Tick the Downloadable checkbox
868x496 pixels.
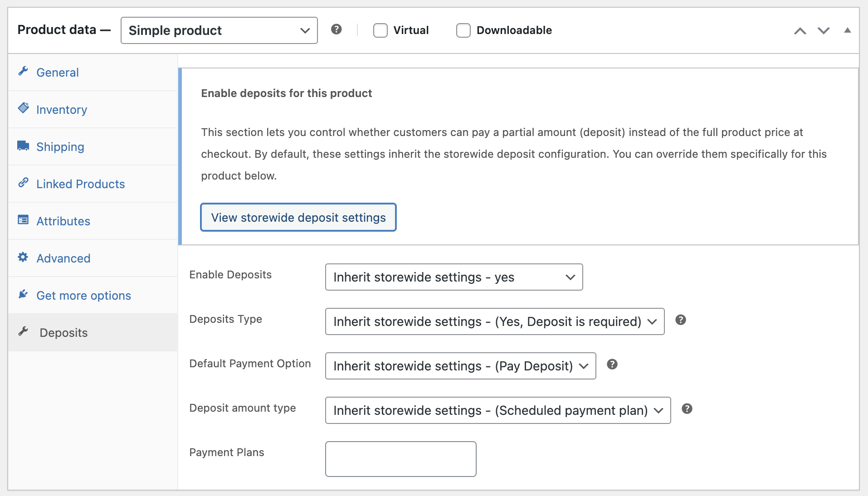[463, 30]
